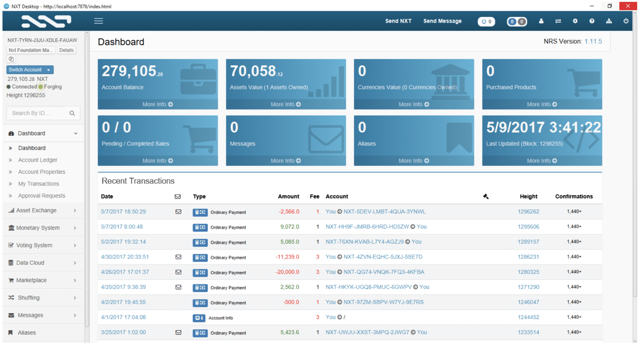The image size is (644, 346).
Task: Open Account Ledger in the sidebar
Action: tap(38, 160)
